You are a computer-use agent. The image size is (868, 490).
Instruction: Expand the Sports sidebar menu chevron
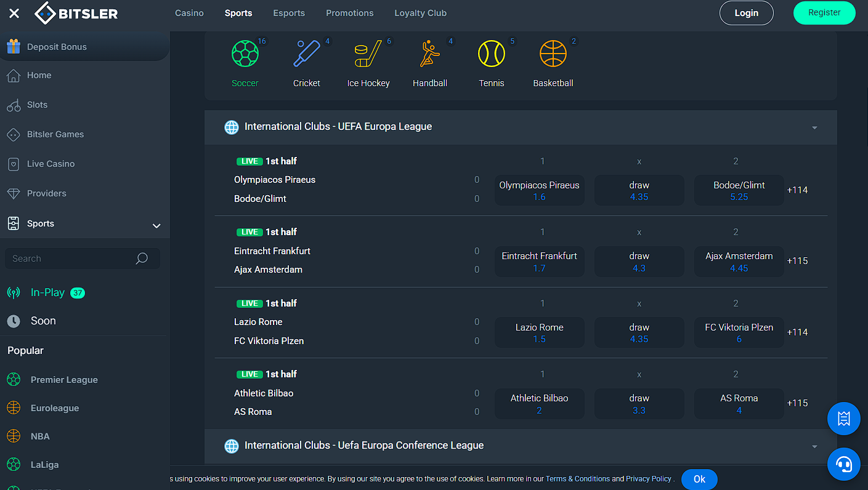pyautogui.click(x=156, y=225)
